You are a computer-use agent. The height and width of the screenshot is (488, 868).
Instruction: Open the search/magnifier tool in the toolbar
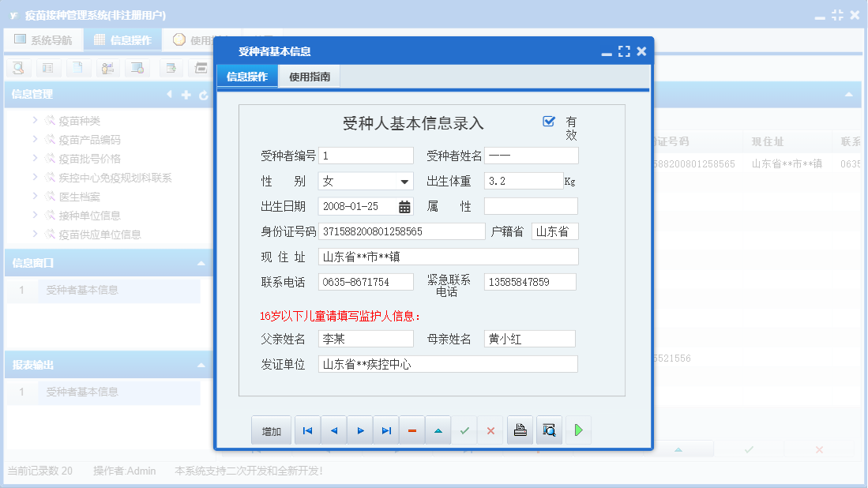(17, 68)
